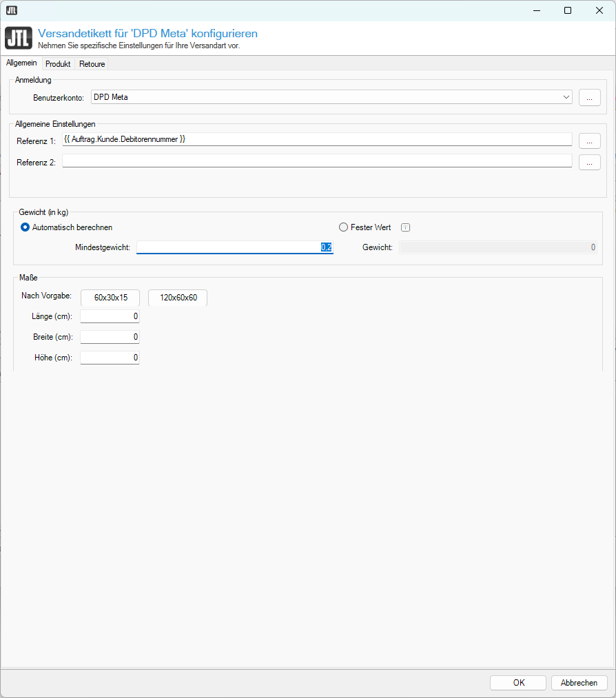Cancel with the Abbrechen button
The image size is (616, 698).
579,683
